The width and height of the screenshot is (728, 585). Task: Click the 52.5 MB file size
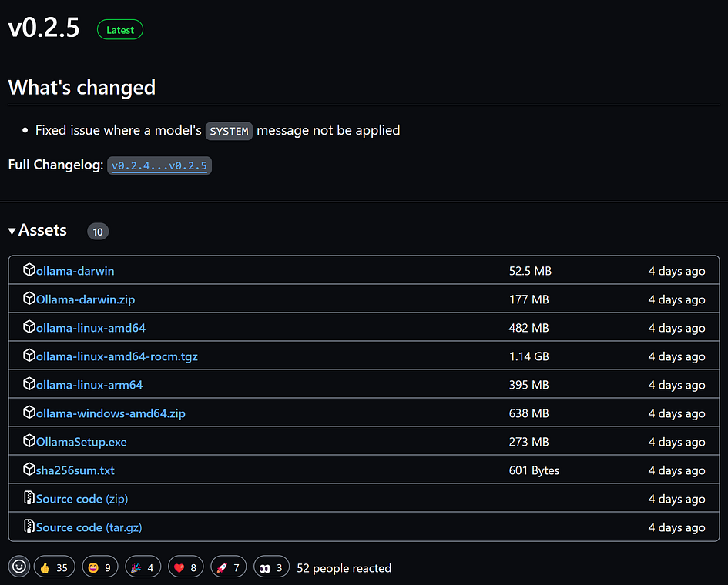[530, 271]
